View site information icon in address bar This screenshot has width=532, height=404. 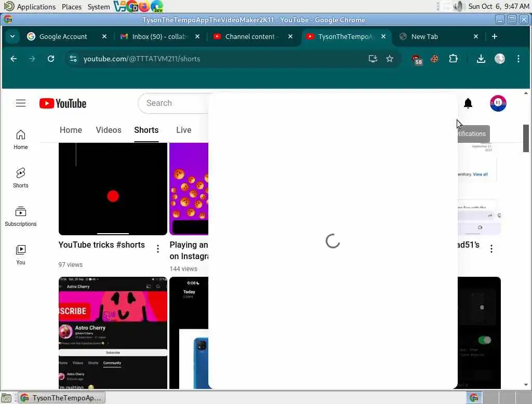[73, 59]
